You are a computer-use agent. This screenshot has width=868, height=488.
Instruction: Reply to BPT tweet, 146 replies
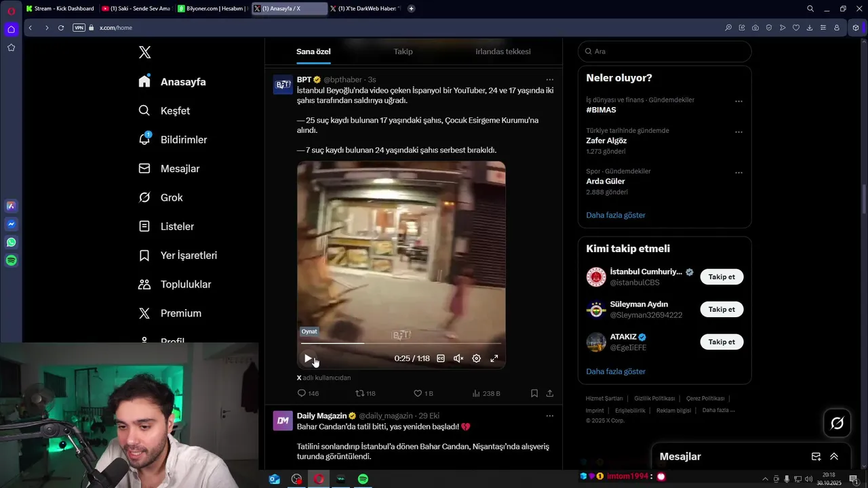pyautogui.click(x=308, y=393)
